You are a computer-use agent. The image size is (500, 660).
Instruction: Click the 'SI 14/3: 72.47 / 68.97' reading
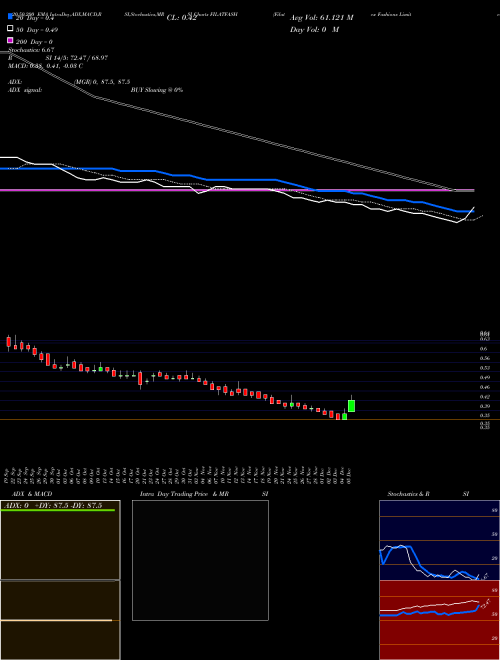76,58
